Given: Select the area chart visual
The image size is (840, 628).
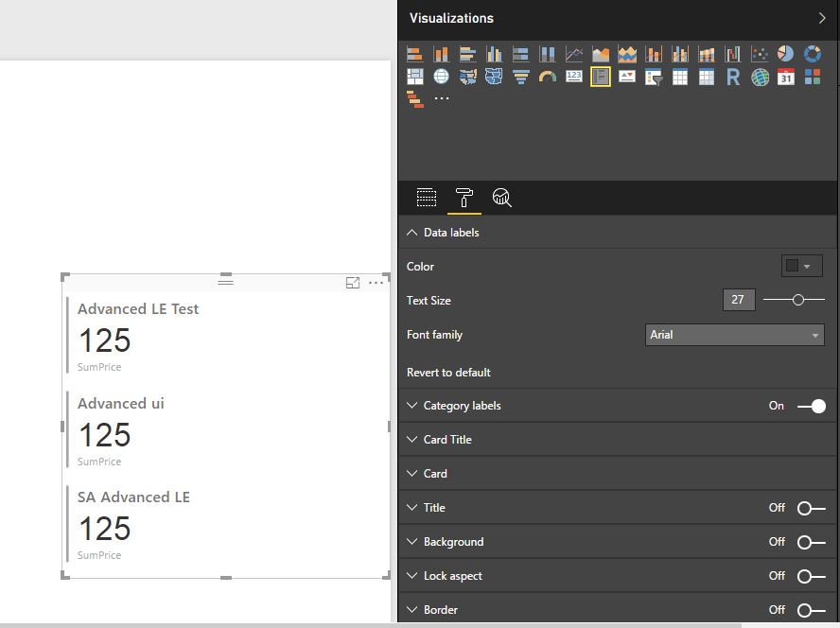Looking at the screenshot, I should pyautogui.click(x=601, y=54).
